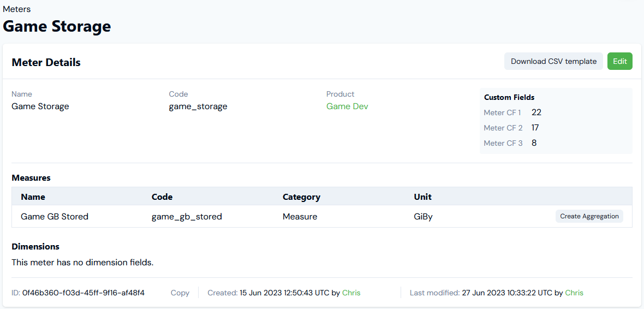
Task: Click the game_gb_stored measure code
Action: coord(187,216)
